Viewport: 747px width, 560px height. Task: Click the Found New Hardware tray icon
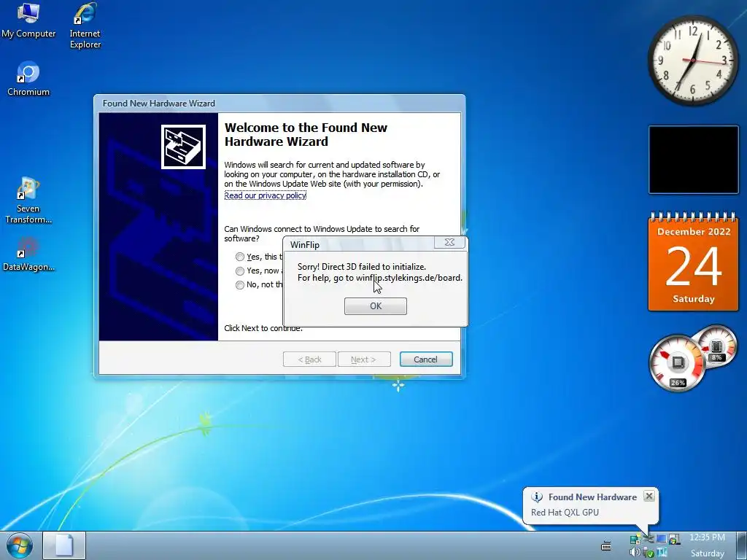pos(649,539)
